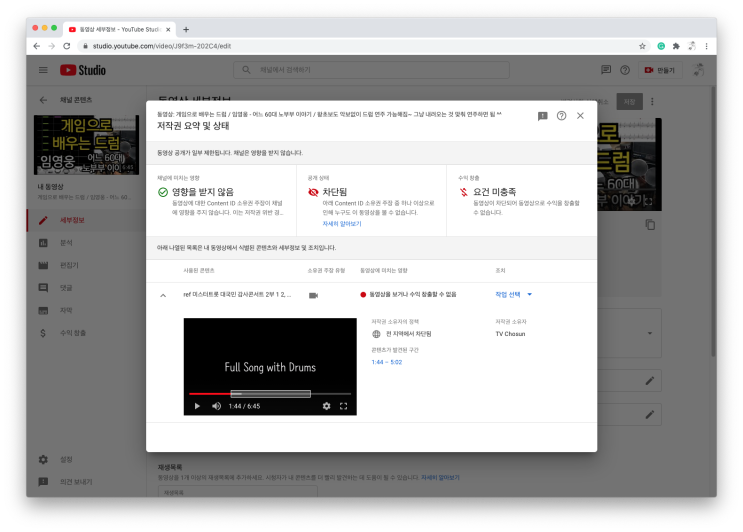Click the lower pencil edit icon on right
This screenshot has height=532, width=743.
[650, 415]
